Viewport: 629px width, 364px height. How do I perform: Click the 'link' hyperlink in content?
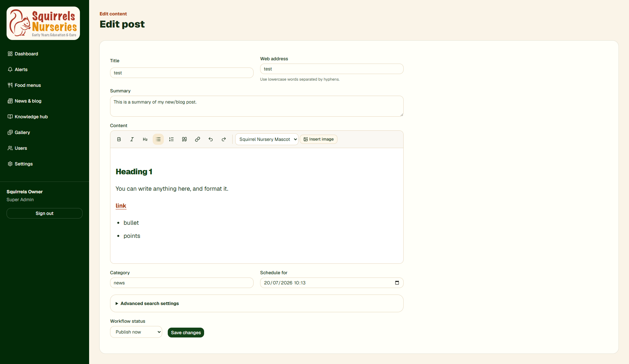coord(121,206)
